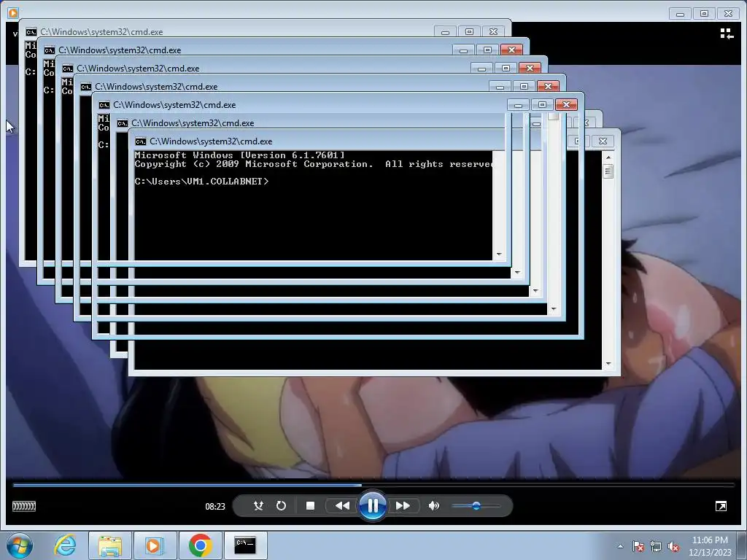Pause the video with the blue pause button
The height and width of the screenshot is (560, 747).
point(372,505)
